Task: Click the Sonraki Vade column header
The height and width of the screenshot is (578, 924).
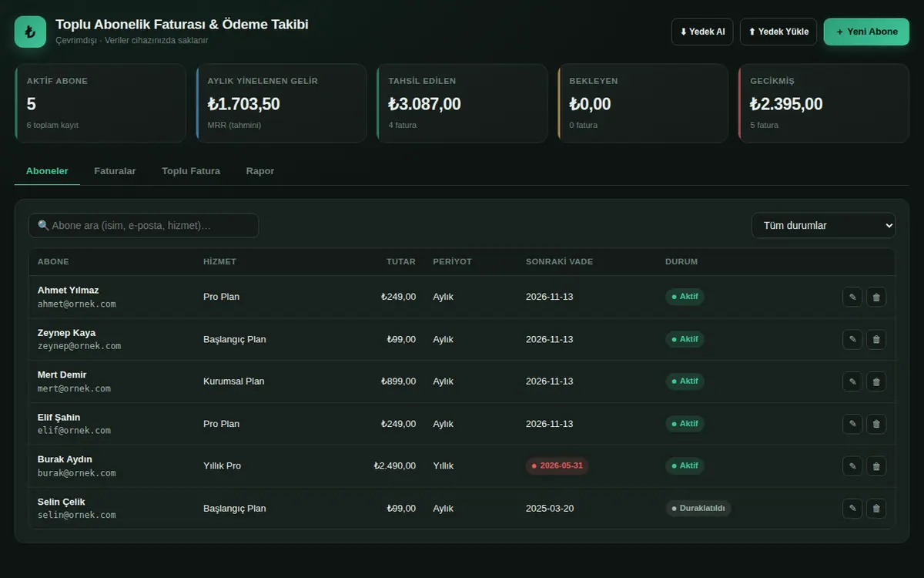Action: tap(559, 262)
